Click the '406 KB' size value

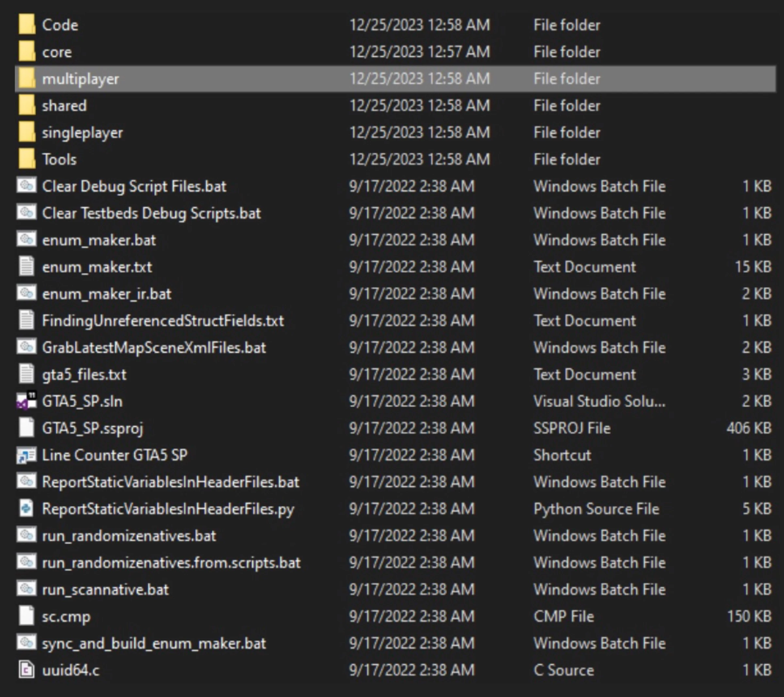pyautogui.click(x=749, y=428)
